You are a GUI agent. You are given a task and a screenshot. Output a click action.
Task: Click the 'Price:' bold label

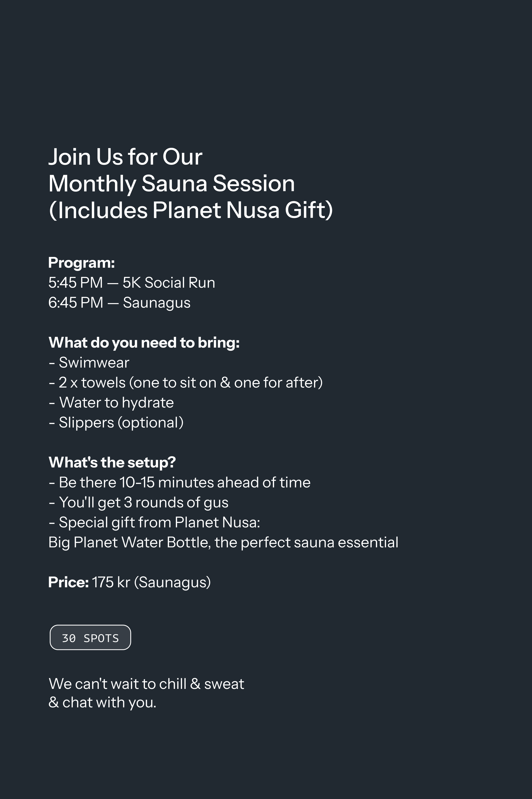tap(69, 582)
